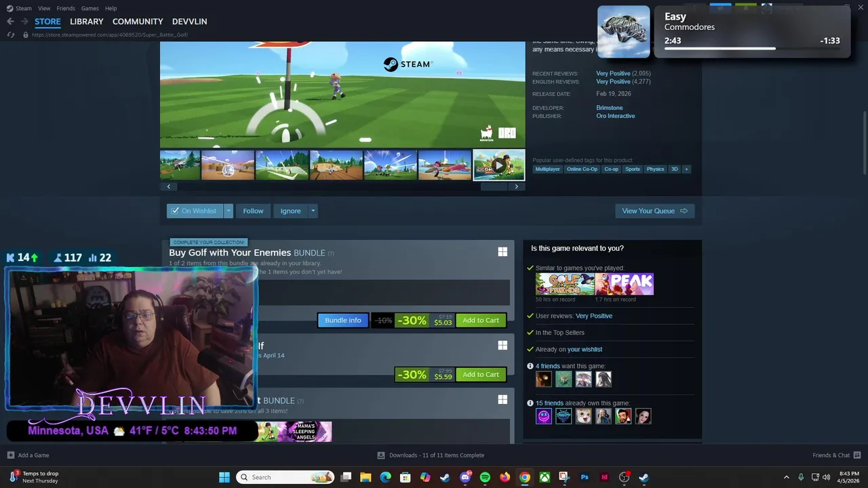Viewport: 868px width, 488px height.
Task: Open the Help menu
Action: 111,8
